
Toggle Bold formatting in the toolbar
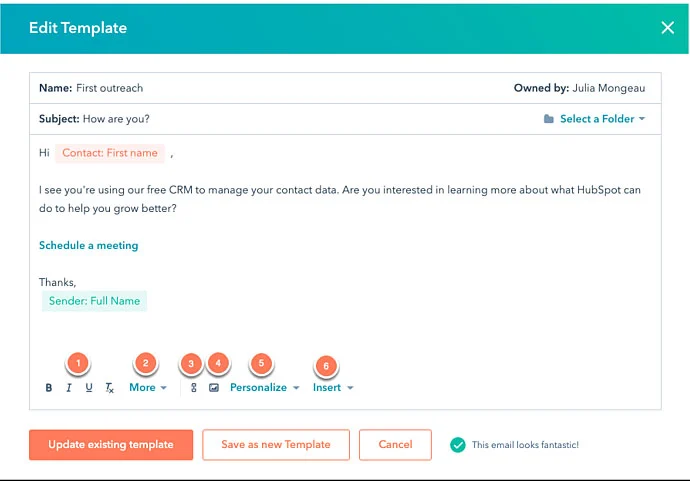(49, 388)
